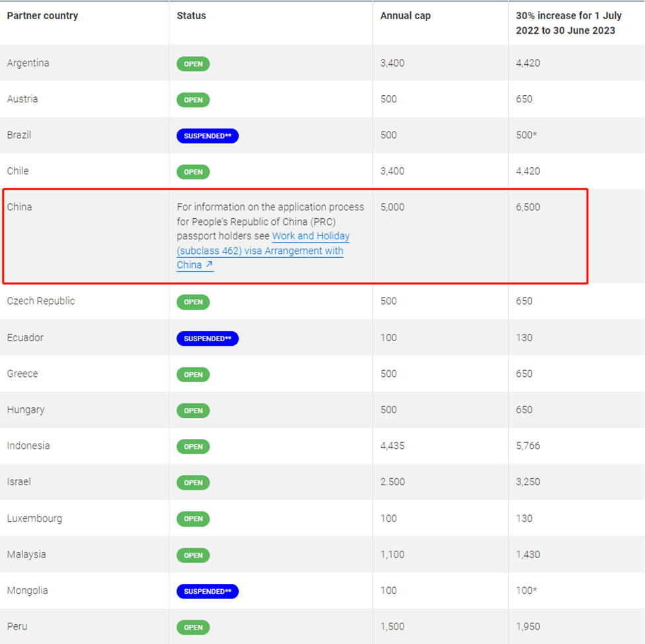The width and height of the screenshot is (645, 644).
Task: Click the Partner country column header
Action: coord(42,16)
